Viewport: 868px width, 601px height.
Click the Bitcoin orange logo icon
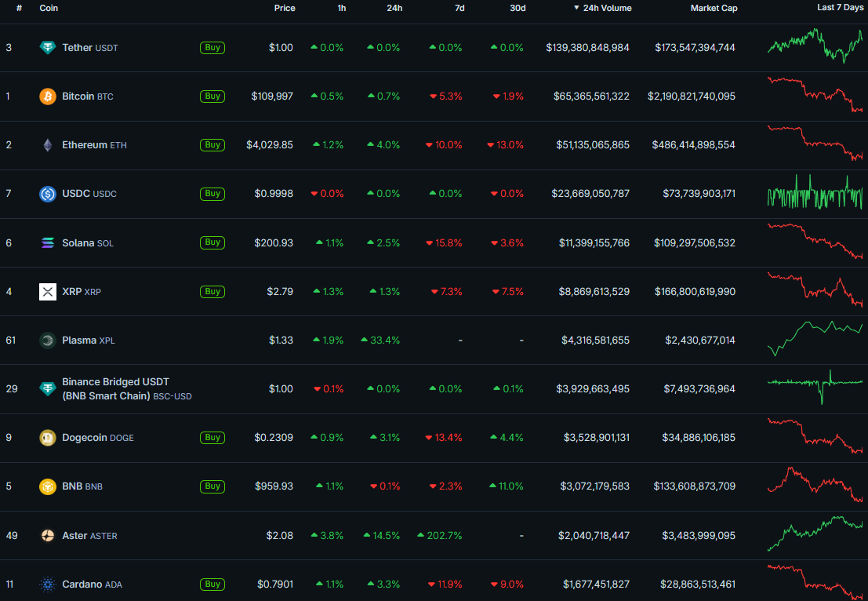48,97
